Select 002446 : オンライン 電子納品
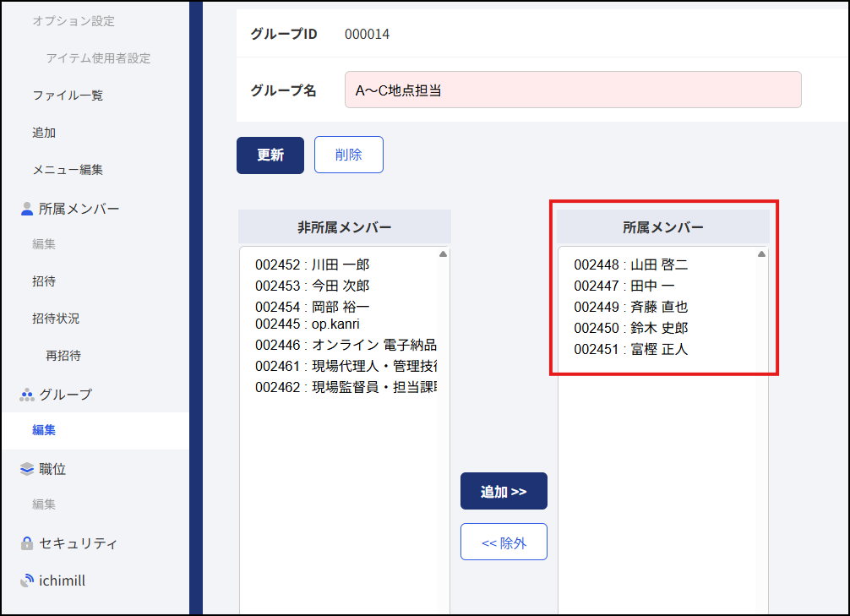This screenshot has width=850, height=616. [346, 345]
